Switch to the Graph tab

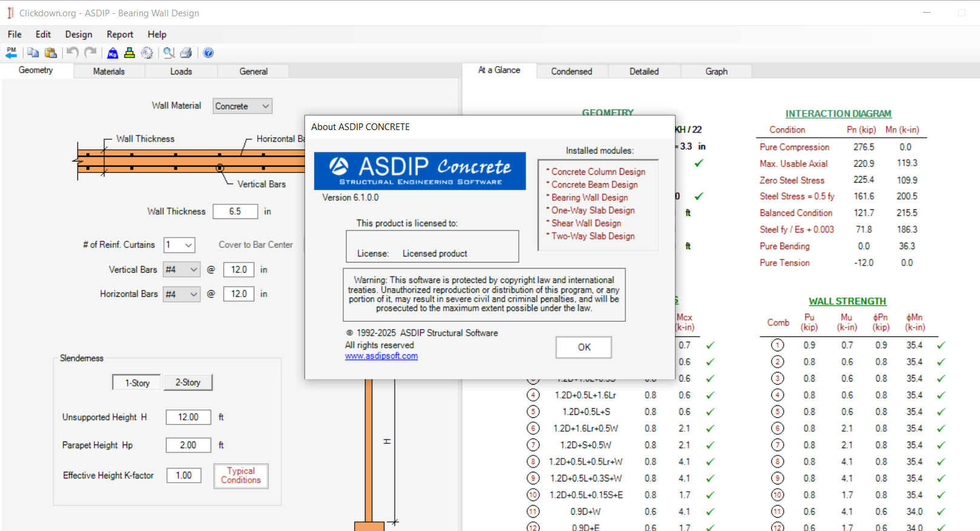pyautogui.click(x=717, y=71)
